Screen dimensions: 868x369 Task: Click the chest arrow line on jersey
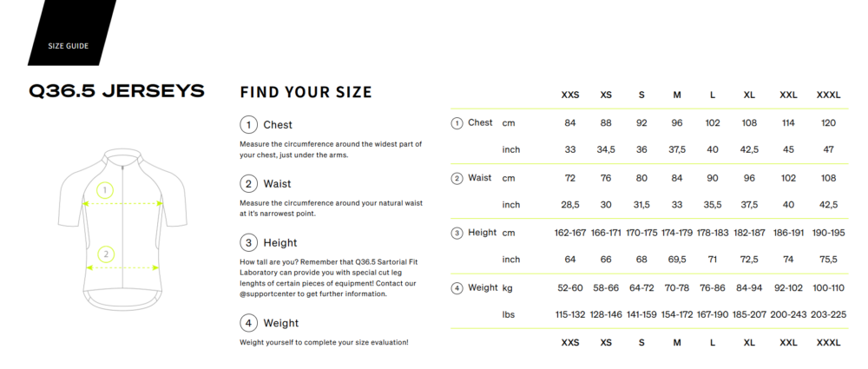(x=122, y=204)
